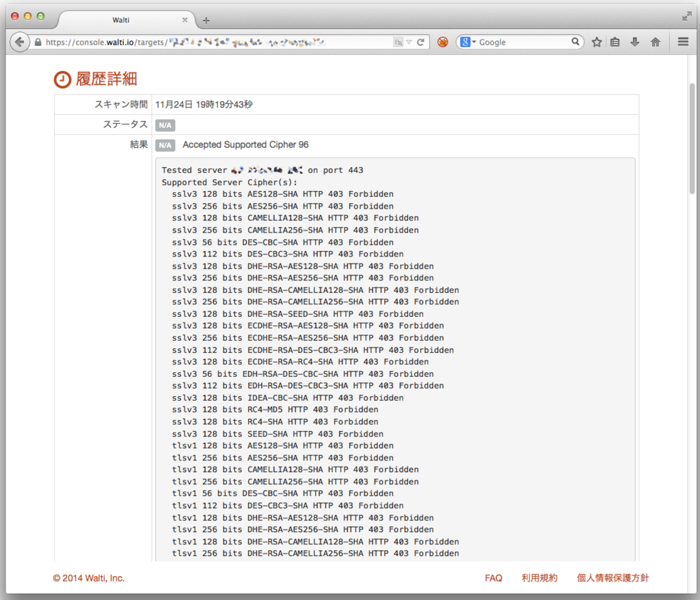Screen dimensions: 700x600
Task: Bookmark this page with the star icon
Action: click(x=596, y=42)
